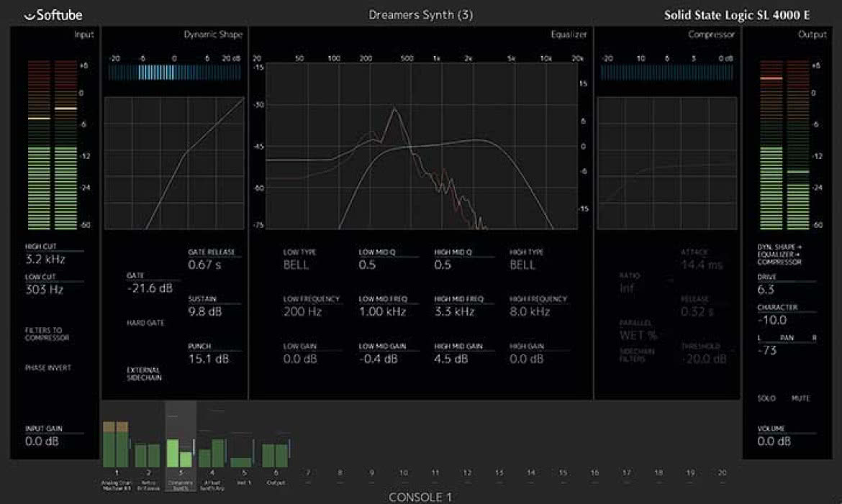The height and width of the screenshot is (504, 842).
Task: Select empty track slot 15
Action: pyautogui.click(x=563, y=473)
